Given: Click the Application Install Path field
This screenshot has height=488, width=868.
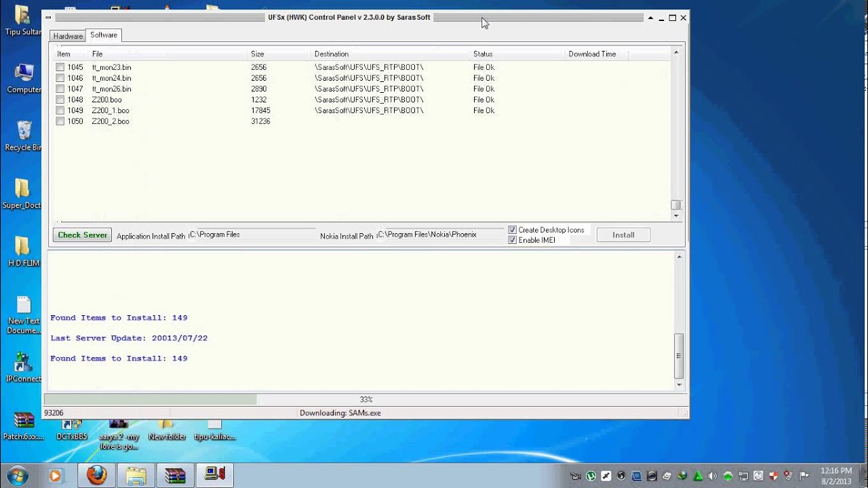Looking at the screenshot, I should click(x=252, y=235).
